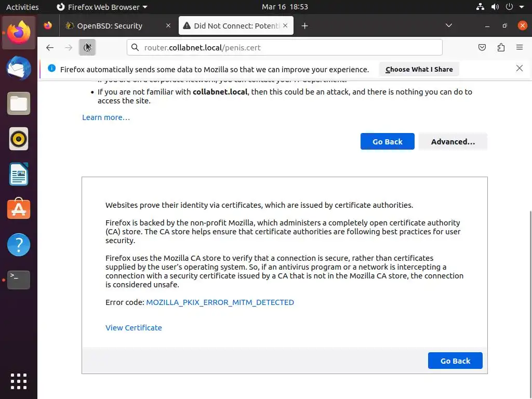Open Firefox View pinned tab icon

pos(48,25)
